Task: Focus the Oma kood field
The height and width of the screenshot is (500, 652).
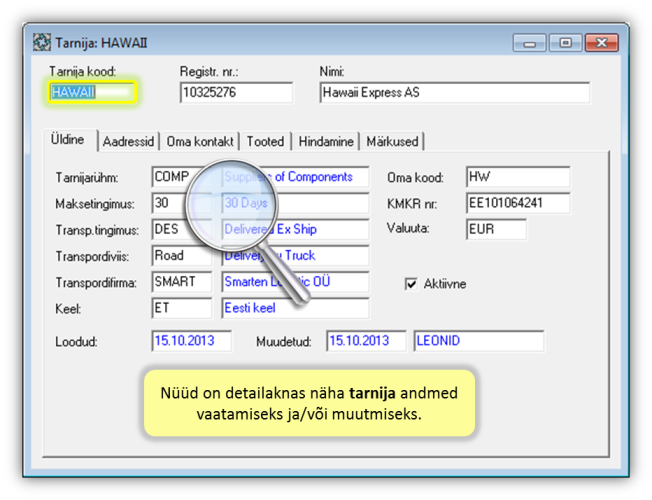Action: [x=517, y=177]
